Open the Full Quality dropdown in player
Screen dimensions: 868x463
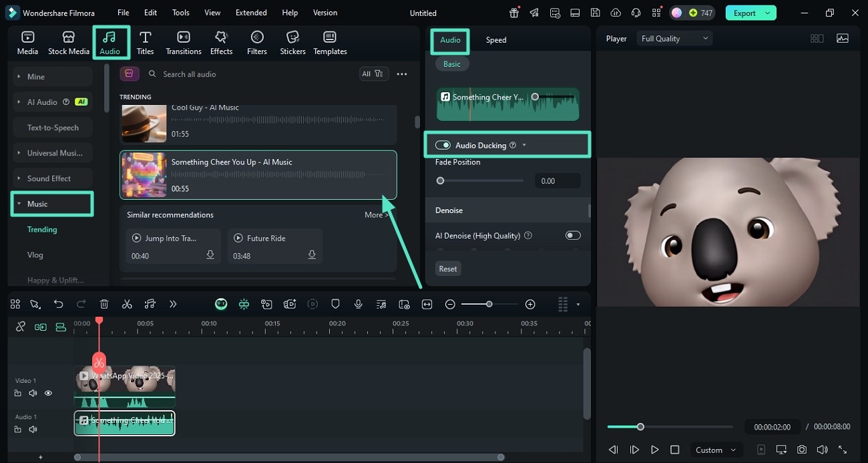[x=674, y=39]
